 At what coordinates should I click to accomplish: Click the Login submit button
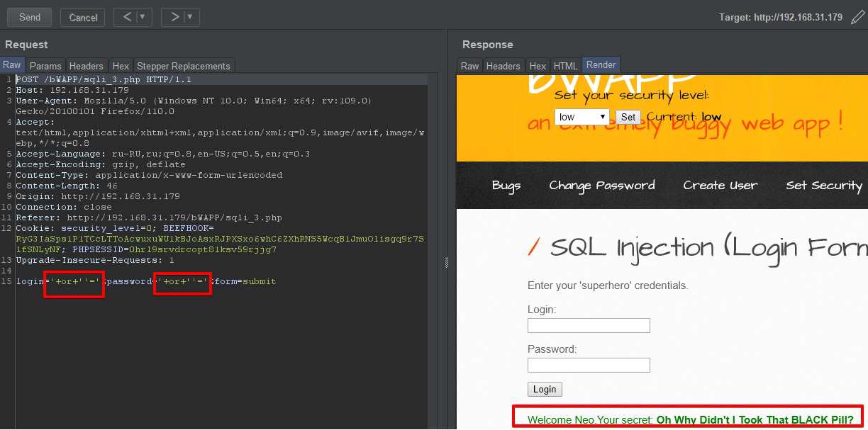[x=545, y=390]
